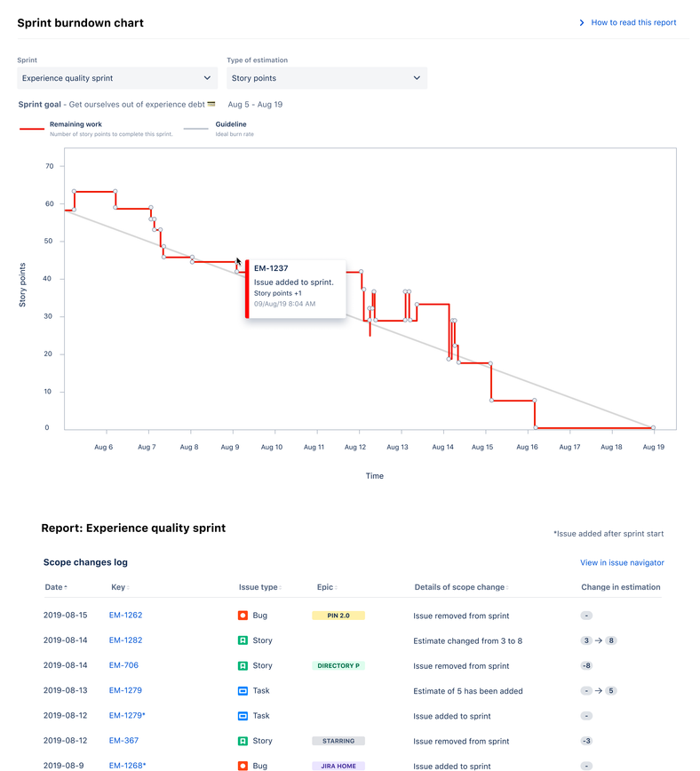Open issue EM-1282
The image size is (700, 771).
pyautogui.click(x=125, y=640)
